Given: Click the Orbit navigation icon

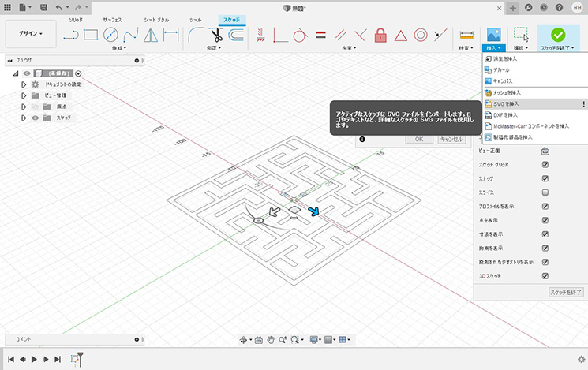Looking at the screenshot, I should pyautogui.click(x=243, y=340).
